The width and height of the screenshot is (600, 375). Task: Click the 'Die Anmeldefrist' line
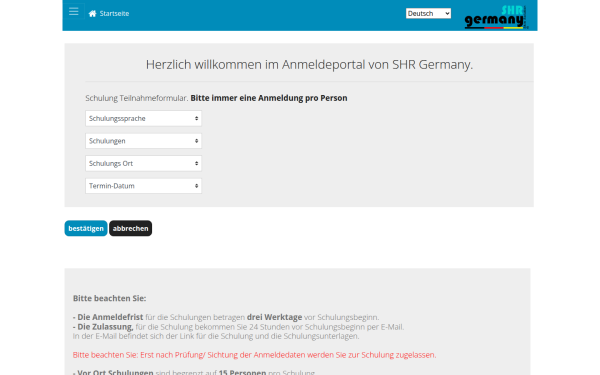tap(226, 317)
